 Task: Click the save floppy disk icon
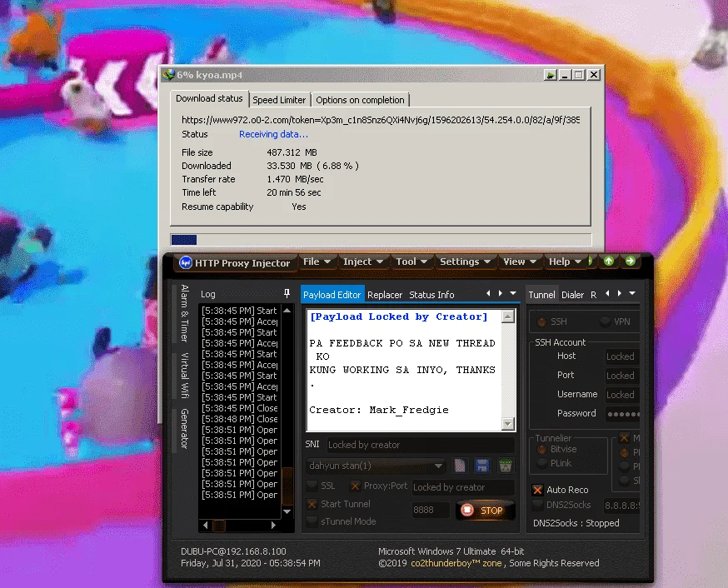[482, 466]
